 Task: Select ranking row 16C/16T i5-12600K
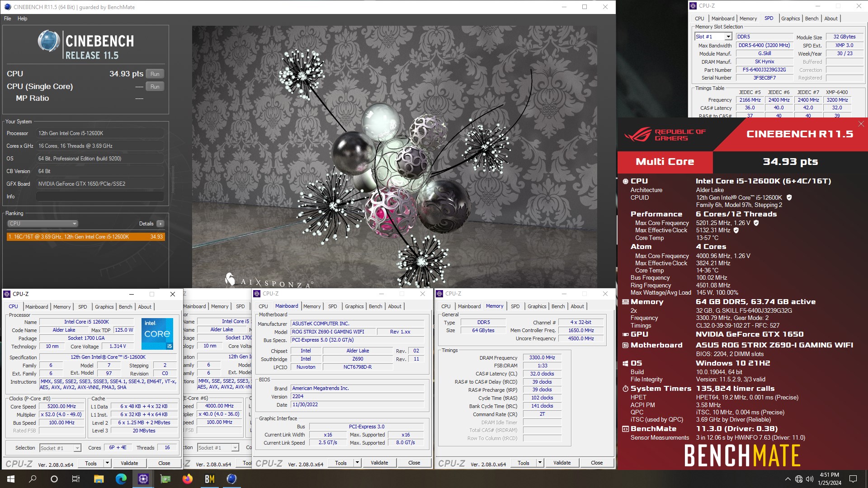click(x=85, y=237)
